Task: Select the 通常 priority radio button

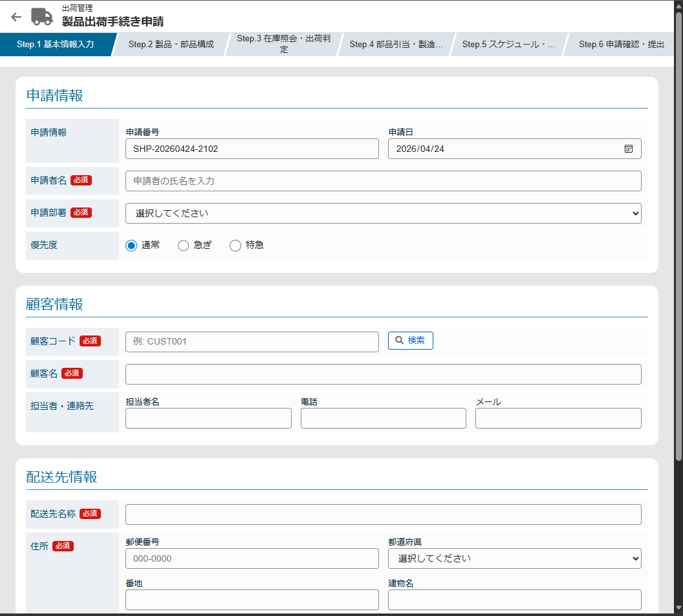Action: 131,246
